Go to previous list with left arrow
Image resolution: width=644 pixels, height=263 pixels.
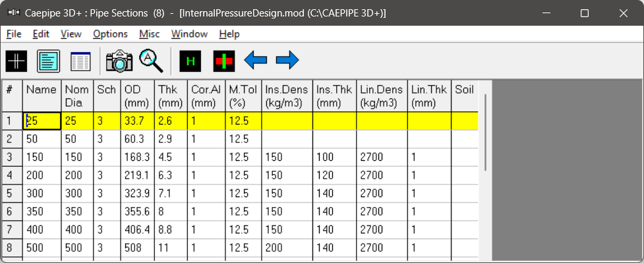256,61
